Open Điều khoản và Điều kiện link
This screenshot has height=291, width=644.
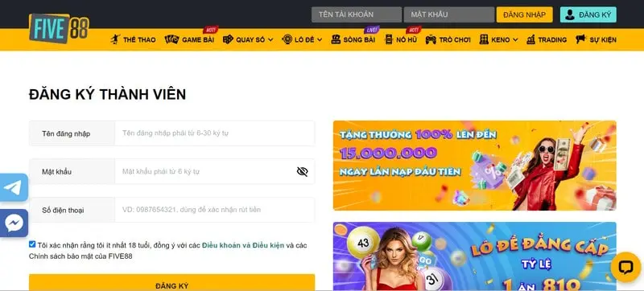click(x=243, y=245)
